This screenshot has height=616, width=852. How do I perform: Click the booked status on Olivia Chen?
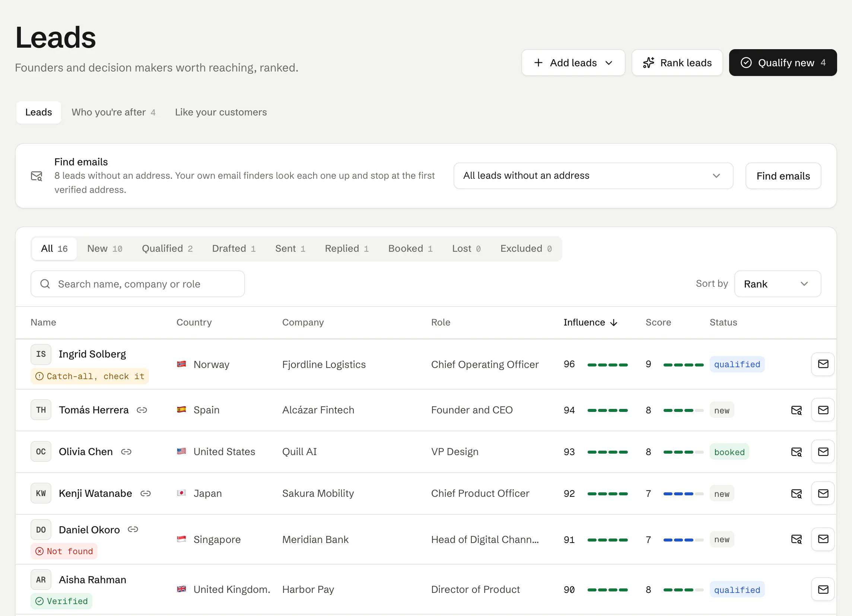click(729, 452)
